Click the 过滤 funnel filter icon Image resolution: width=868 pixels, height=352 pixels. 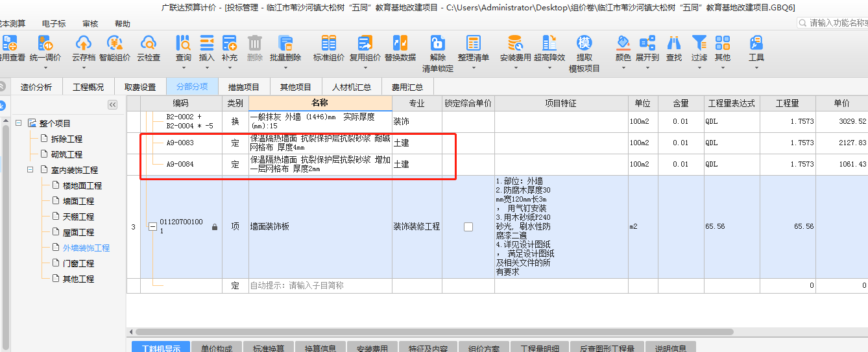(699, 43)
